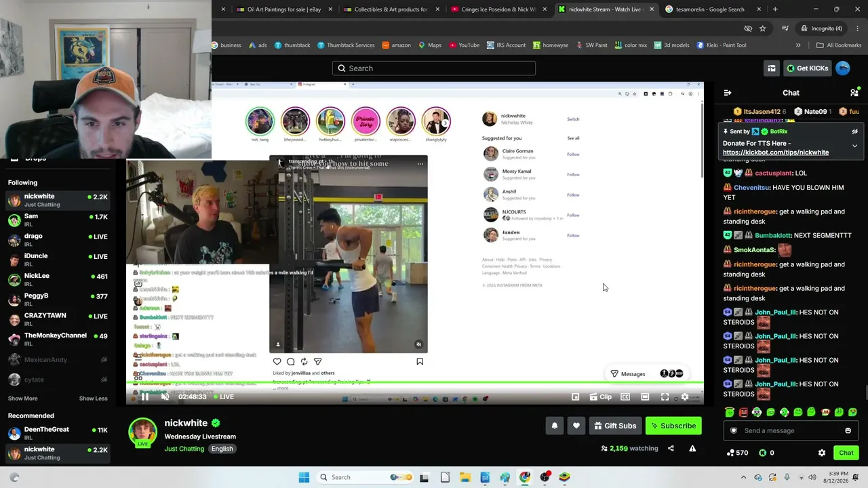Click the English language tag
The width and height of the screenshot is (868, 488).
point(222,449)
